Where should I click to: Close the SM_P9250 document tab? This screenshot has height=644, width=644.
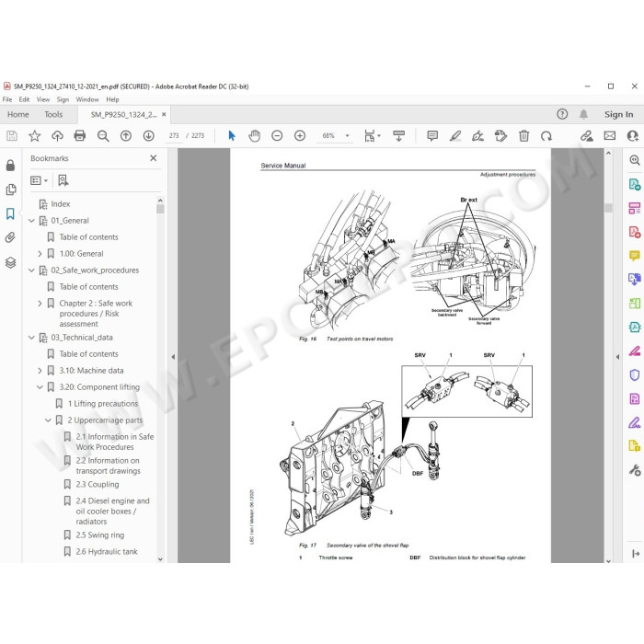tap(164, 115)
